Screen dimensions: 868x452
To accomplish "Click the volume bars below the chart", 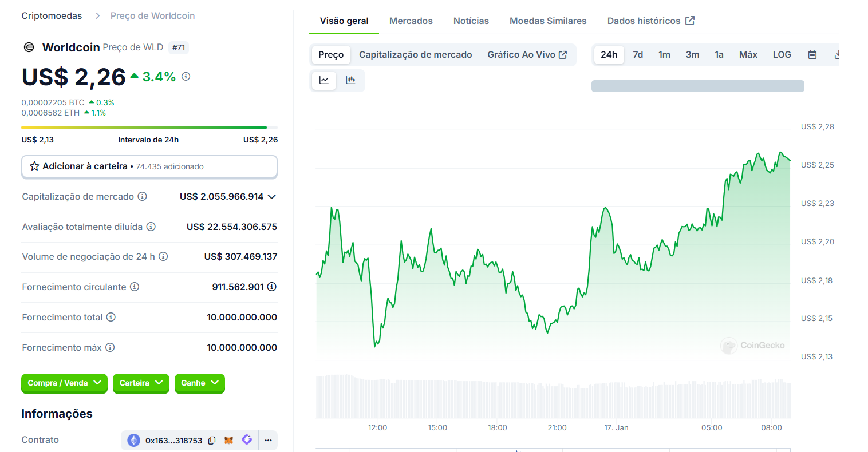I will pyautogui.click(x=554, y=397).
